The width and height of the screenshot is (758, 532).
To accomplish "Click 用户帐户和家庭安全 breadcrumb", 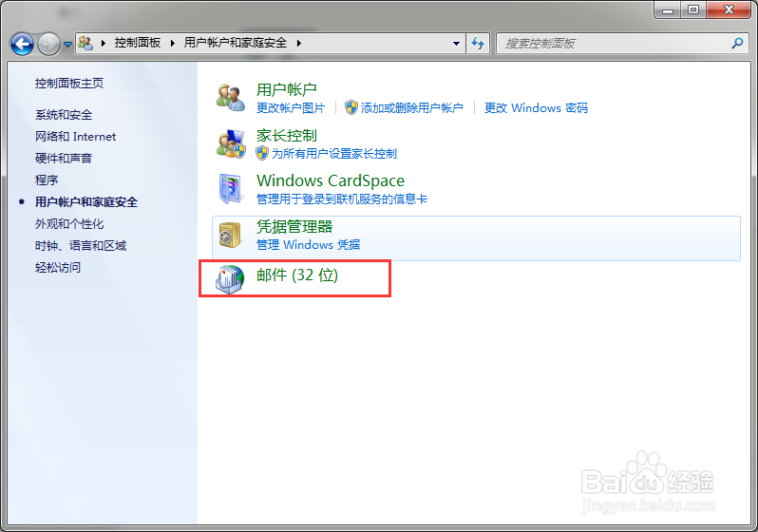I will 236,43.
